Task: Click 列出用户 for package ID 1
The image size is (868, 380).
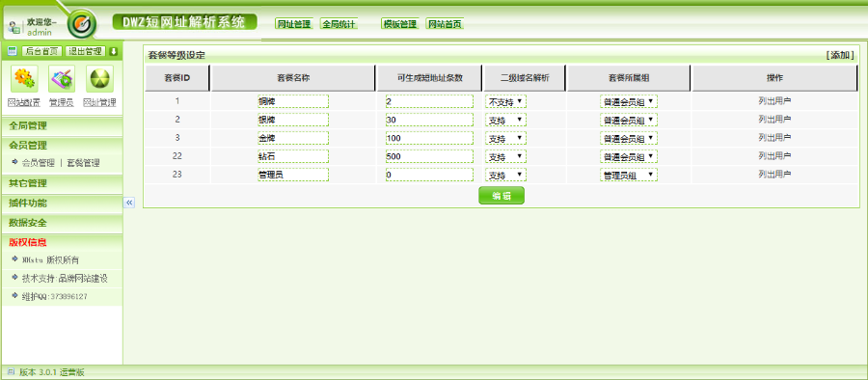Action: click(x=774, y=101)
